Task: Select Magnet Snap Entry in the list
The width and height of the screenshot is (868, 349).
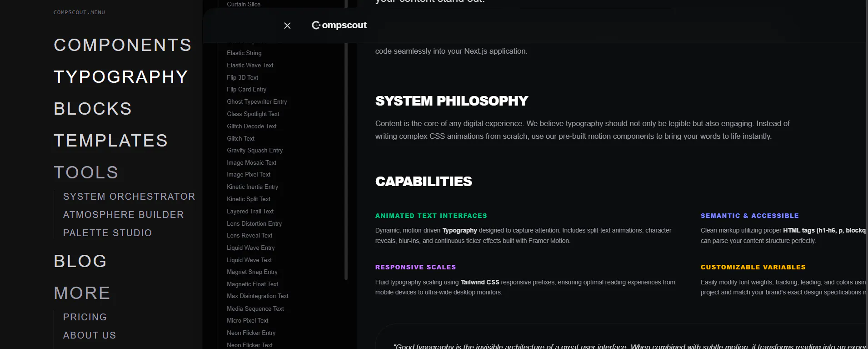Action: (252, 272)
